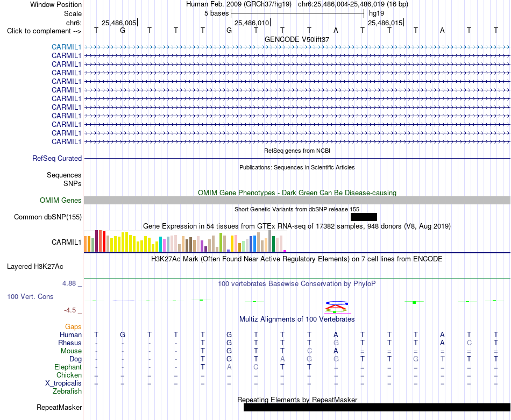
Task: Click the gray OMIM Genes bar
Action: pyautogui.click(x=297, y=201)
